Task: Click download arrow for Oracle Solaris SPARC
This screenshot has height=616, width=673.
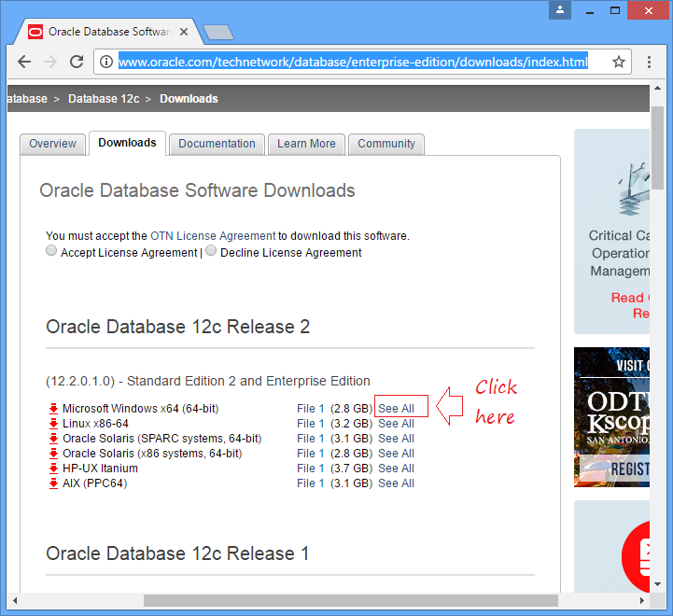Action: tap(53, 439)
